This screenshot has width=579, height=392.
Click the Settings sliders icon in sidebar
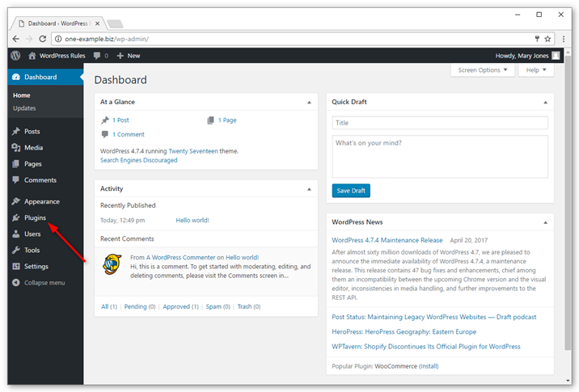pyautogui.click(x=16, y=266)
